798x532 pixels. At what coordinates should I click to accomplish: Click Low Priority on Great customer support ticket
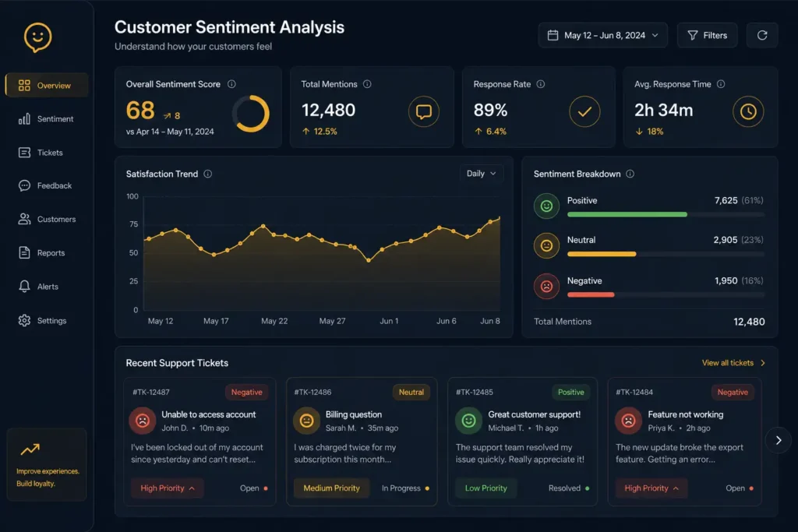tap(486, 488)
